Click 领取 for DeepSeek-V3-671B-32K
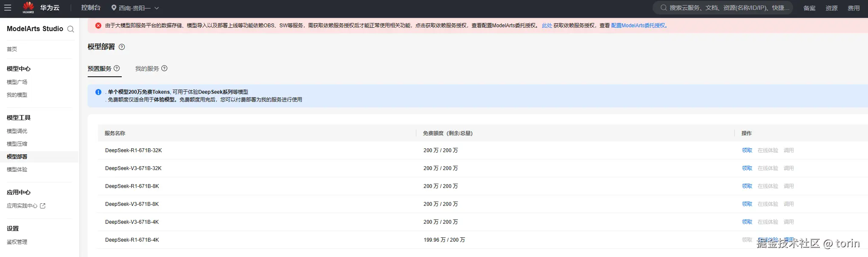This screenshot has height=257, width=868. point(747,168)
